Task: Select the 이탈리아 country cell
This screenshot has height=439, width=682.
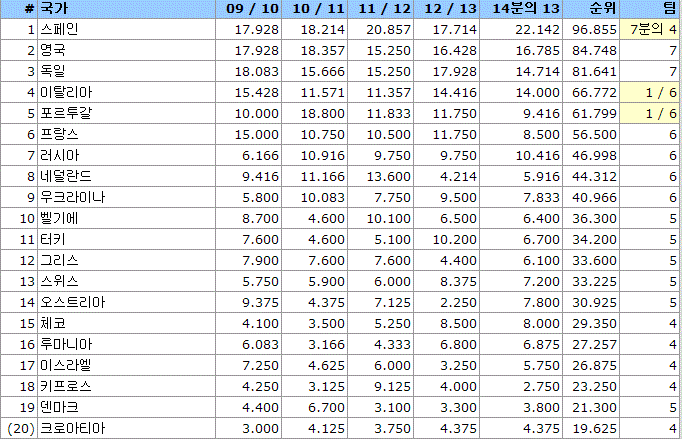Action: 126,92
